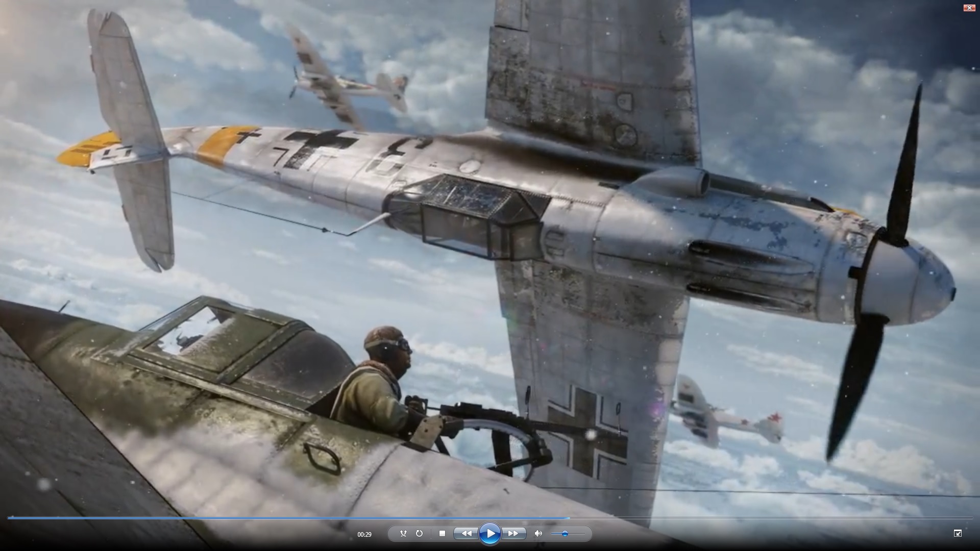Toggle shuffle mode
The width and height of the screenshot is (980, 551).
(403, 534)
